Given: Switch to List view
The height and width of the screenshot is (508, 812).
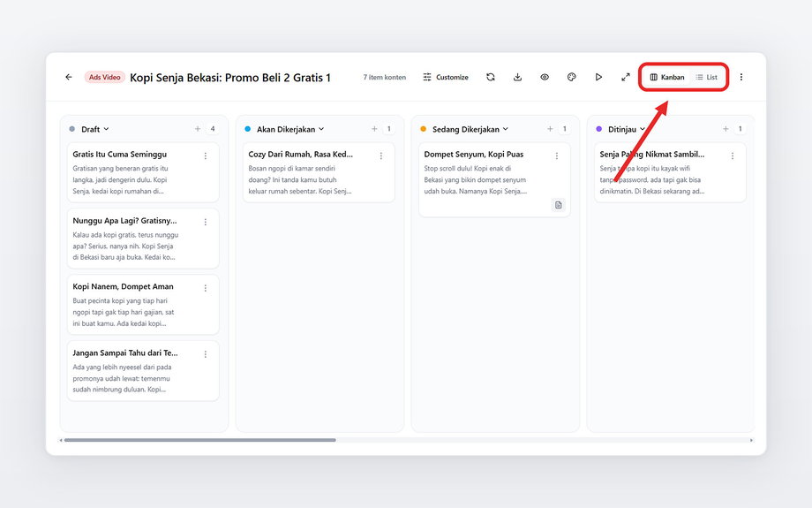Looking at the screenshot, I should pyautogui.click(x=706, y=77).
